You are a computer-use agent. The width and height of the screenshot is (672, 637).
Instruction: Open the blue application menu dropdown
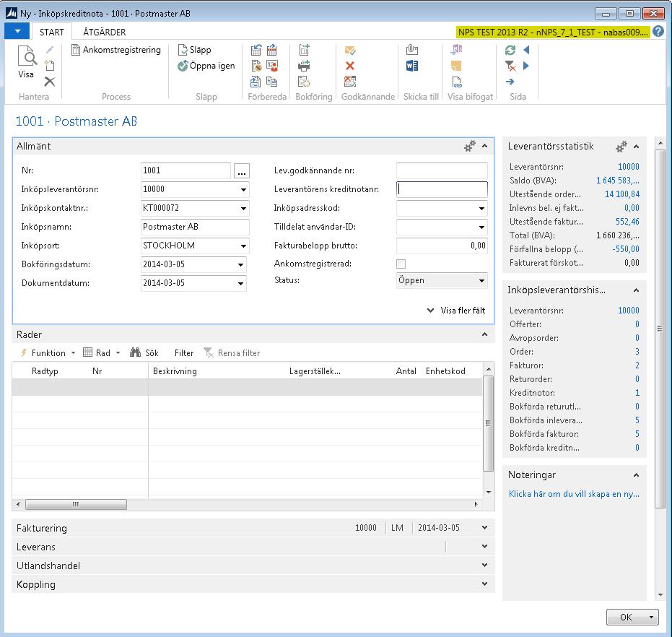(17, 31)
